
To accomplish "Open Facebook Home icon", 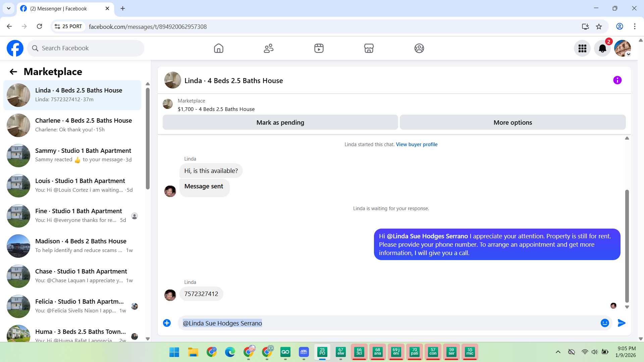I will [x=218, y=48].
